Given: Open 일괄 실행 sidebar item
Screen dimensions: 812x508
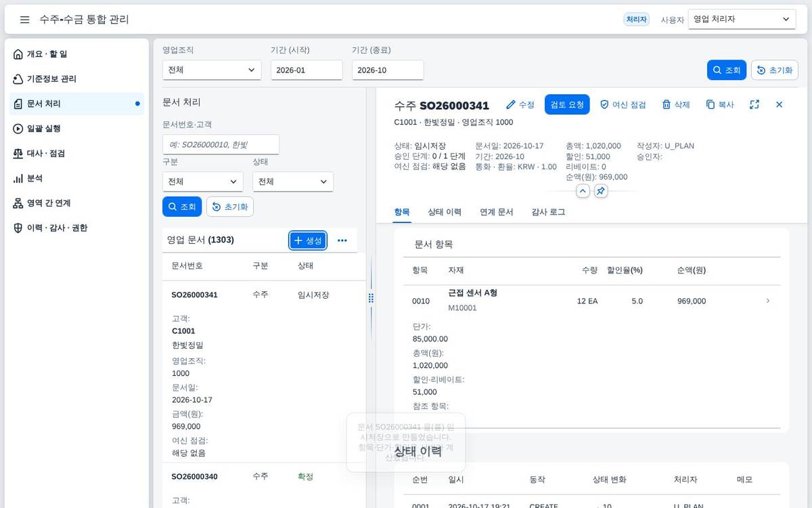Looking at the screenshot, I should pyautogui.click(x=78, y=129).
